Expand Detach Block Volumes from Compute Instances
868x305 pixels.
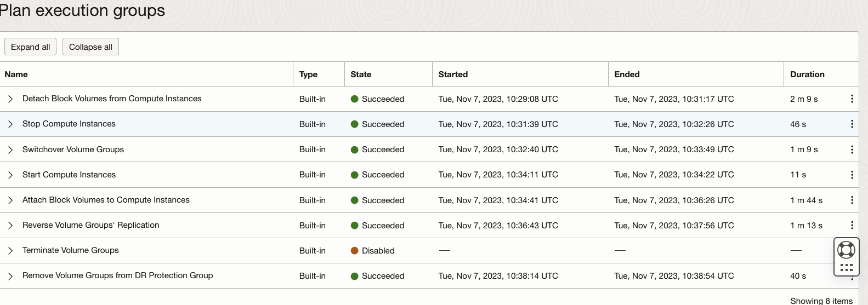point(10,99)
